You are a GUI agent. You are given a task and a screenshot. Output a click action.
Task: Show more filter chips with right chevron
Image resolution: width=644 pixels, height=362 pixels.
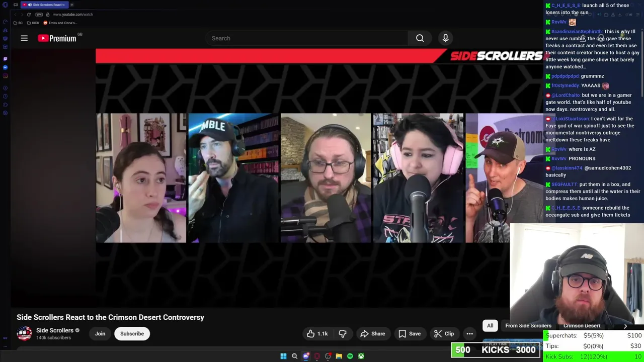pos(625,326)
